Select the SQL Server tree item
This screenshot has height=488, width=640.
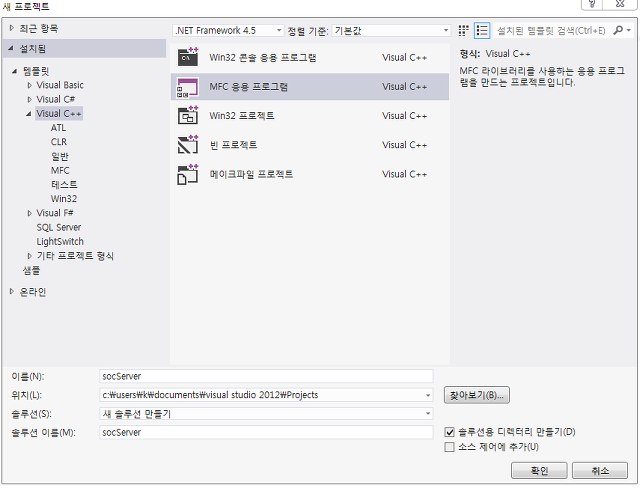(x=59, y=228)
